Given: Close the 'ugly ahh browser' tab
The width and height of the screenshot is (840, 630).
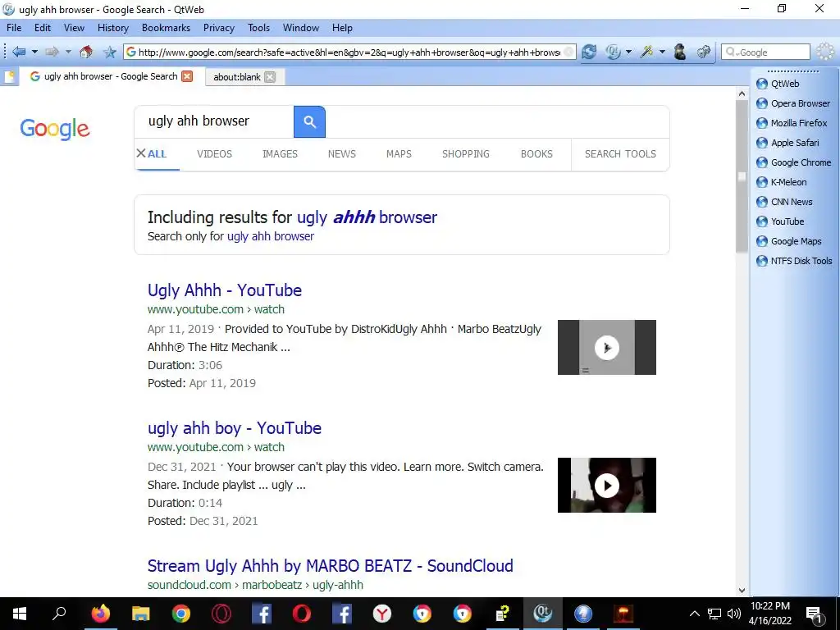Looking at the screenshot, I should [x=187, y=76].
